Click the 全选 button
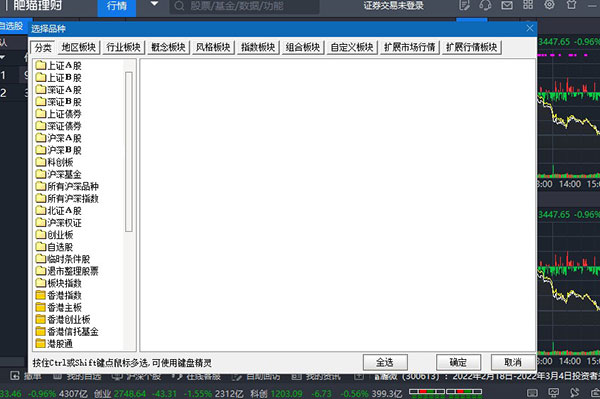 (x=385, y=362)
